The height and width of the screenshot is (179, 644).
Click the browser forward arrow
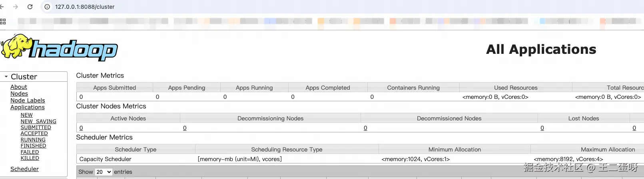pos(16,7)
